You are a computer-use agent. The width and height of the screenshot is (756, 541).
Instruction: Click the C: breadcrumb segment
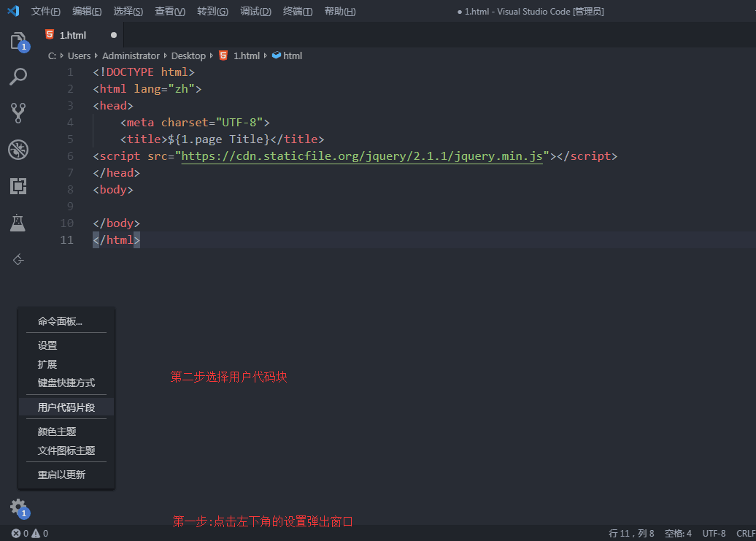pyautogui.click(x=52, y=56)
